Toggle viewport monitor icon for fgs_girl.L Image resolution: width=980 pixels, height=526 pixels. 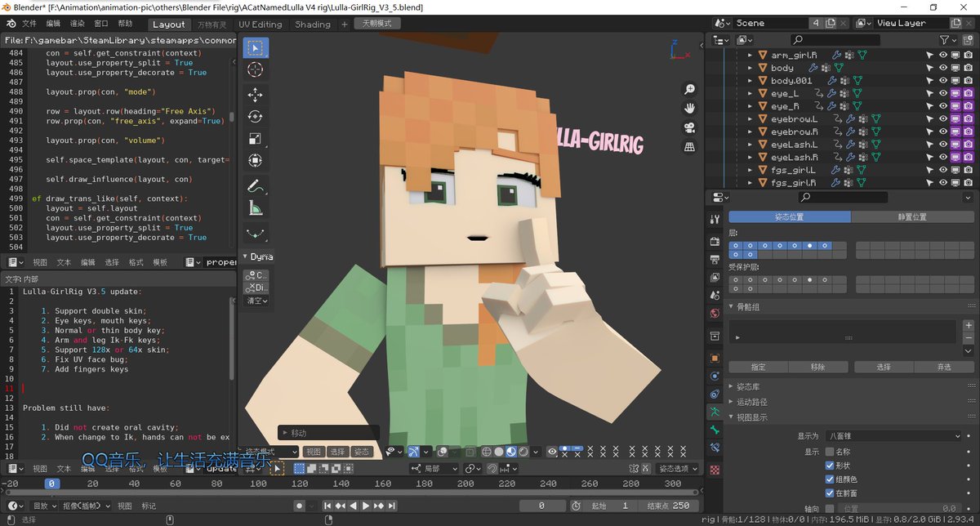point(956,171)
